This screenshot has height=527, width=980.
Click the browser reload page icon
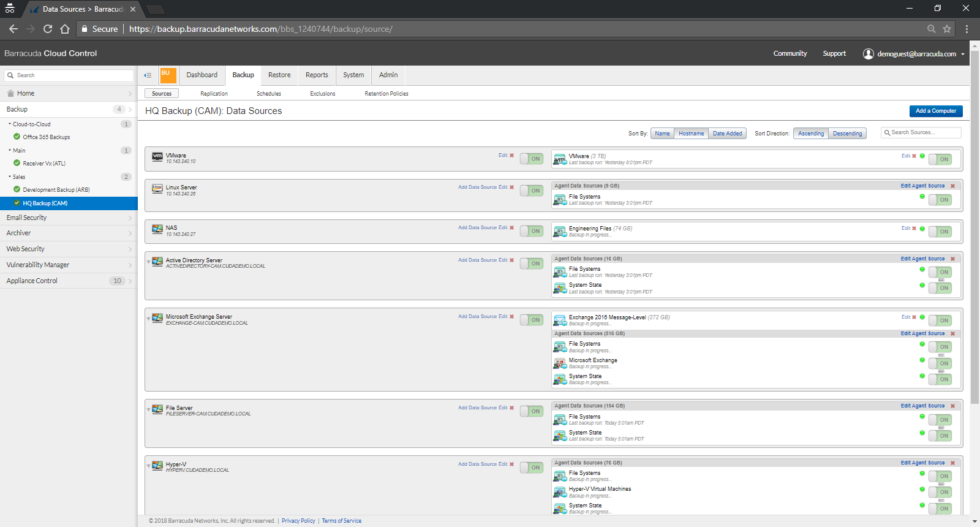[48, 29]
